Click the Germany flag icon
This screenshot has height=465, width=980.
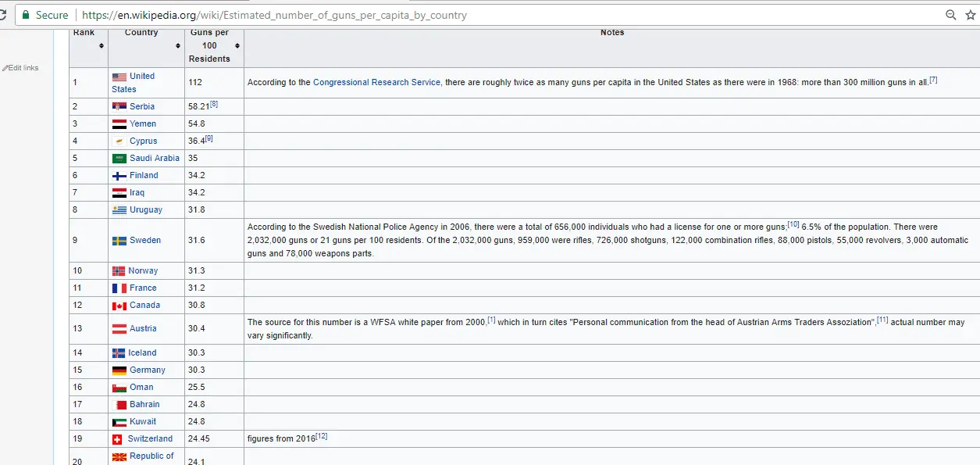[119, 370]
